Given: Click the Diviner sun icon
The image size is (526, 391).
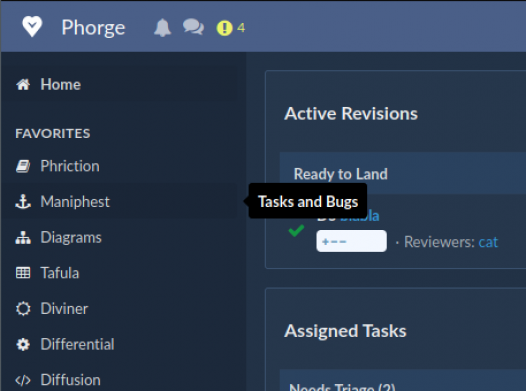Looking at the screenshot, I should tap(23, 309).
